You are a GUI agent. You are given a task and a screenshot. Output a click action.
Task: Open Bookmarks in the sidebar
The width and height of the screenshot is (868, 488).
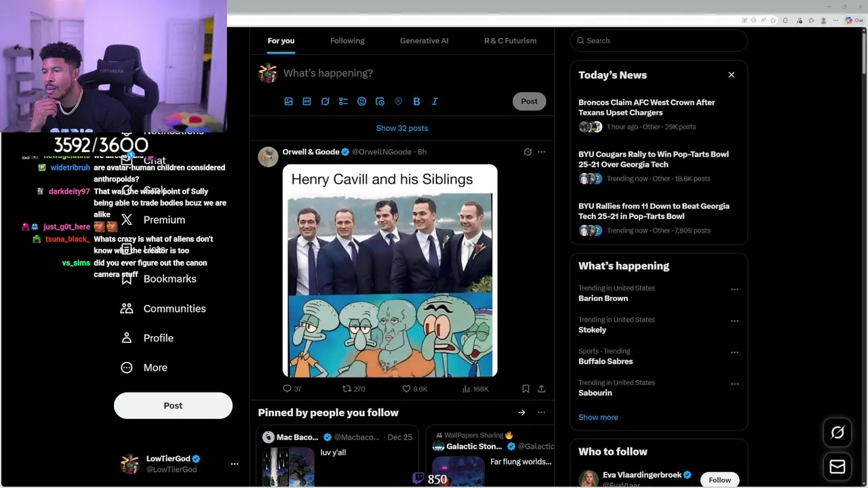pyautogui.click(x=159, y=279)
